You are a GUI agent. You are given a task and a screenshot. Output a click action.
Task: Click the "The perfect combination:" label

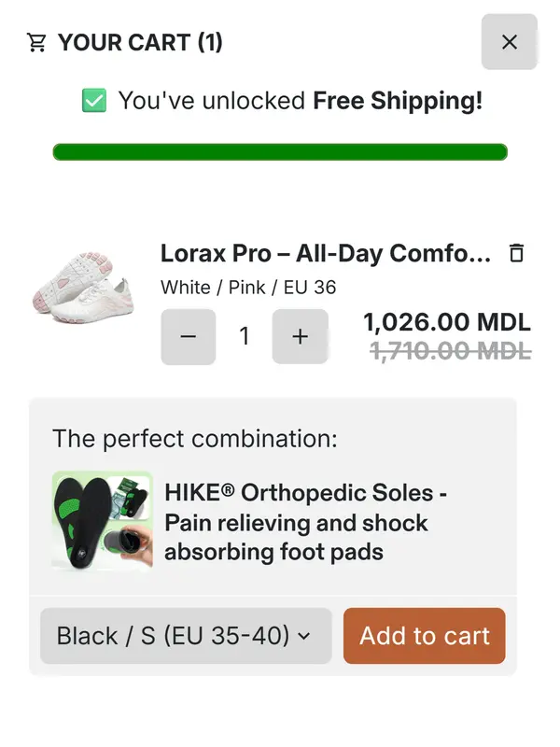pyautogui.click(x=194, y=439)
